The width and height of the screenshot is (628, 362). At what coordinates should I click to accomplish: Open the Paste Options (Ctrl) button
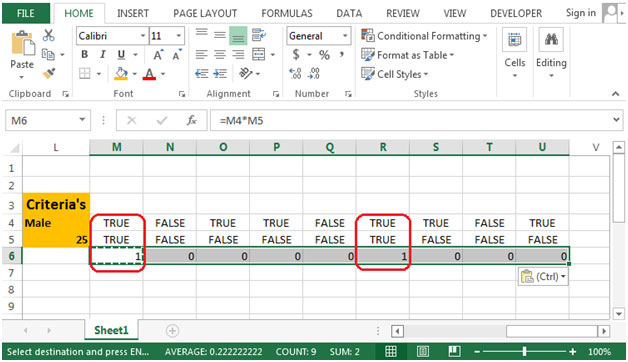click(543, 277)
